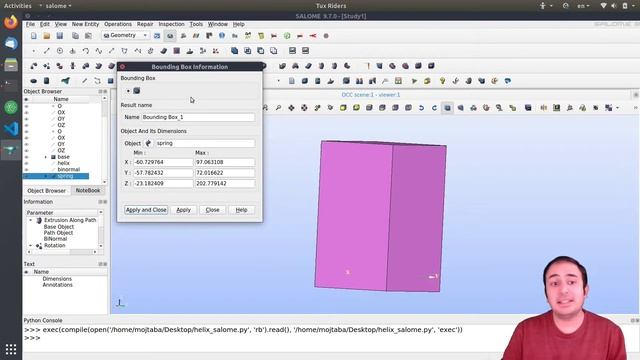This screenshot has height=360, width=640.
Task: Collapse Extrusion Along Path in Information
Action: point(30,220)
